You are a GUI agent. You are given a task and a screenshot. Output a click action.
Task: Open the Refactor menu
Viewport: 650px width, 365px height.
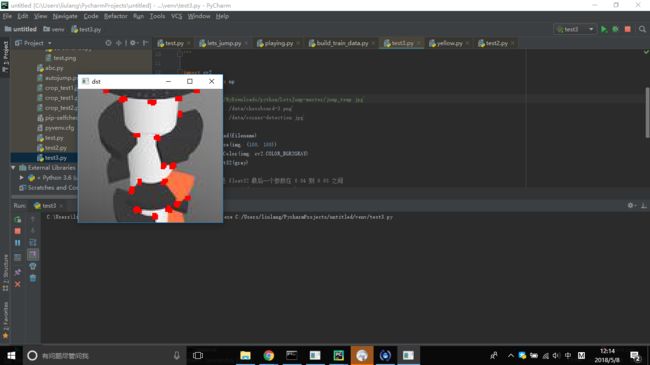115,16
